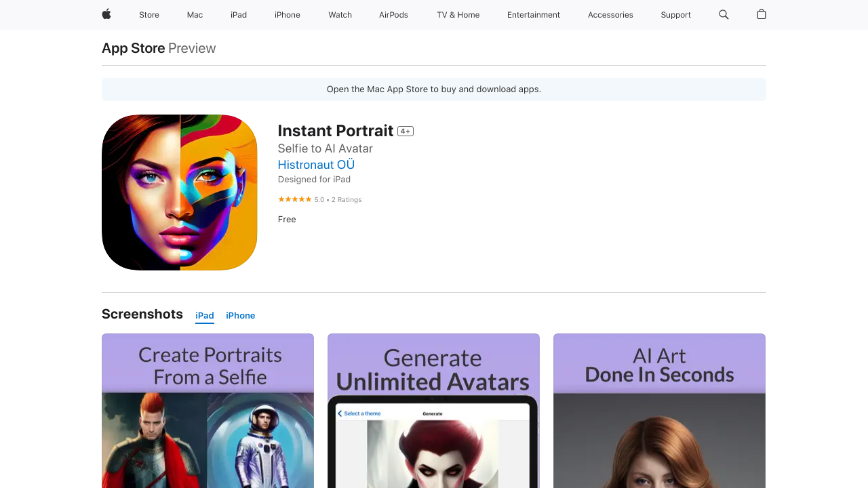Image resolution: width=868 pixels, height=488 pixels.
Task: Open the Entertainment menu item
Action: pos(534,15)
